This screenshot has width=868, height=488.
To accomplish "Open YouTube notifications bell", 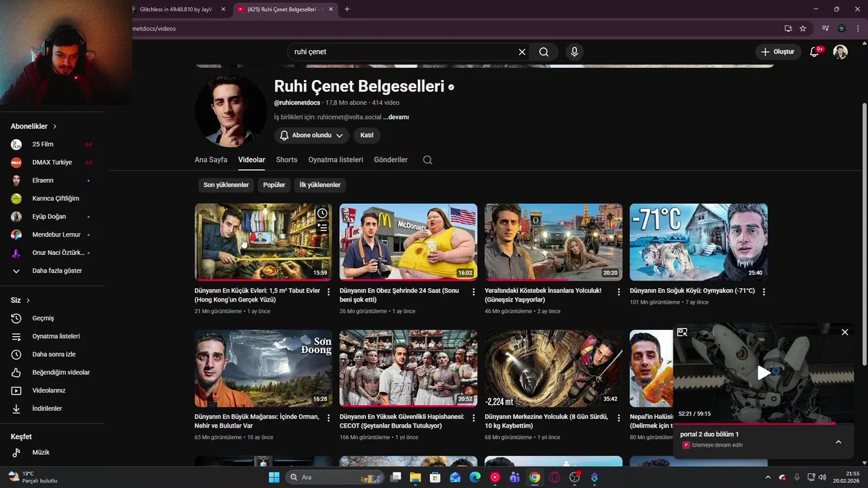I will click(x=815, y=52).
